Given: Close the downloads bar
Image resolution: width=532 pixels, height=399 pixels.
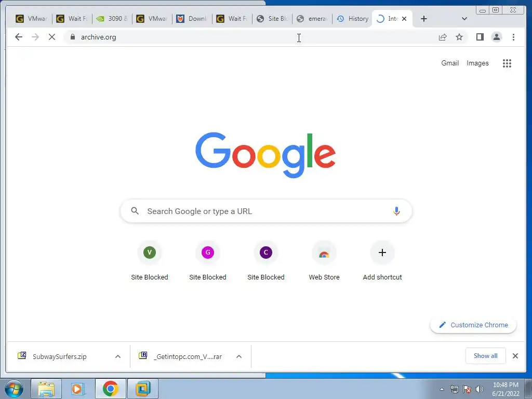Looking at the screenshot, I should click(515, 356).
